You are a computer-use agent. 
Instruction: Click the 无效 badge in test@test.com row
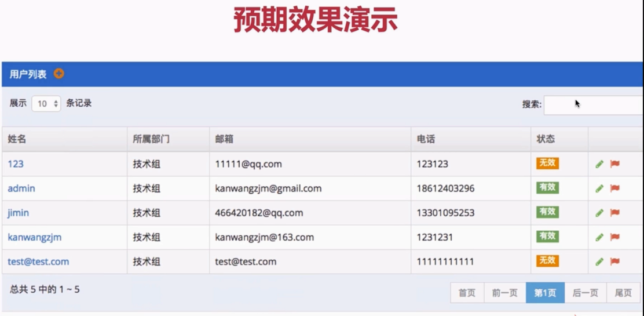pos(547,260)
